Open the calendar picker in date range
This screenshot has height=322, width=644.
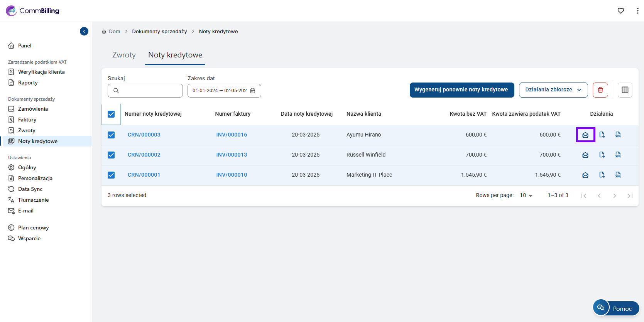253,91
